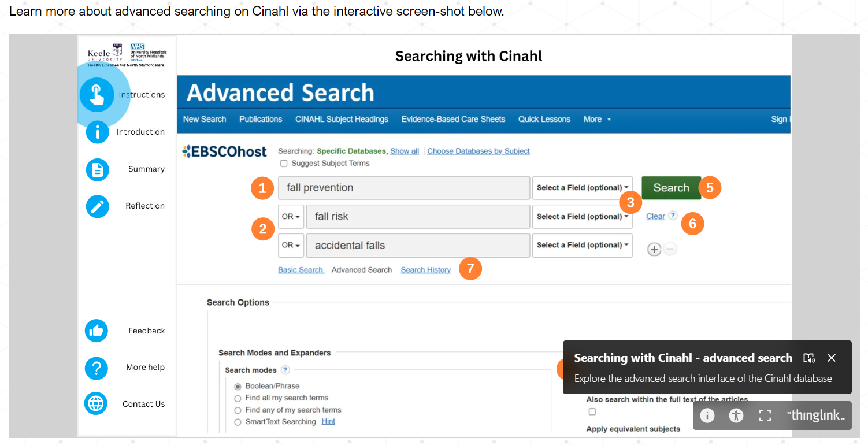Add a search row with plus icon
The width and height of the screenshot is (868, 445).
(x=654, y=249)
